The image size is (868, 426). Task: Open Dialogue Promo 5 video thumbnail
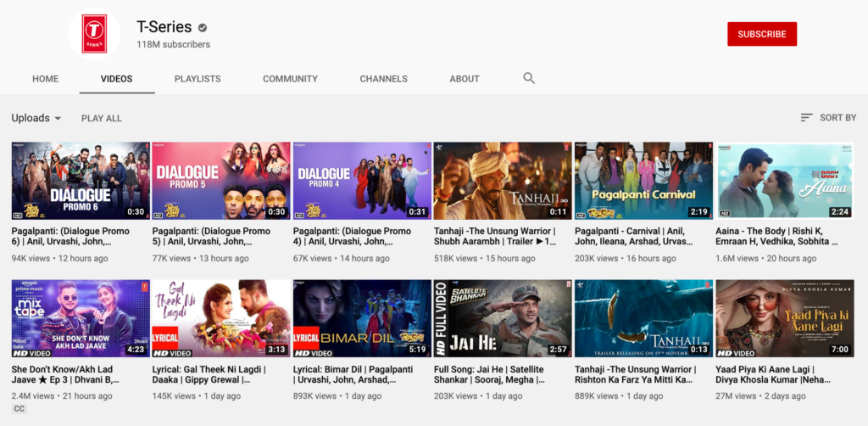(x=221, y=181)
